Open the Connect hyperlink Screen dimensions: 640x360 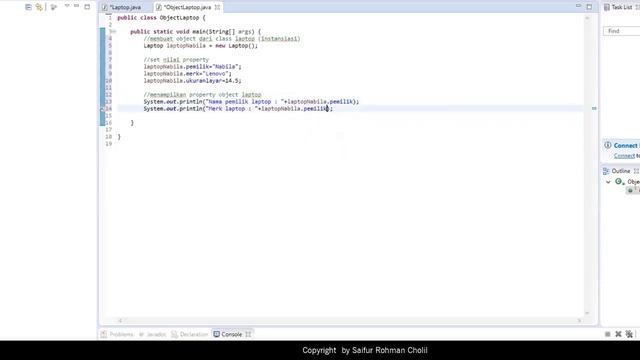(x=624, y=156)
